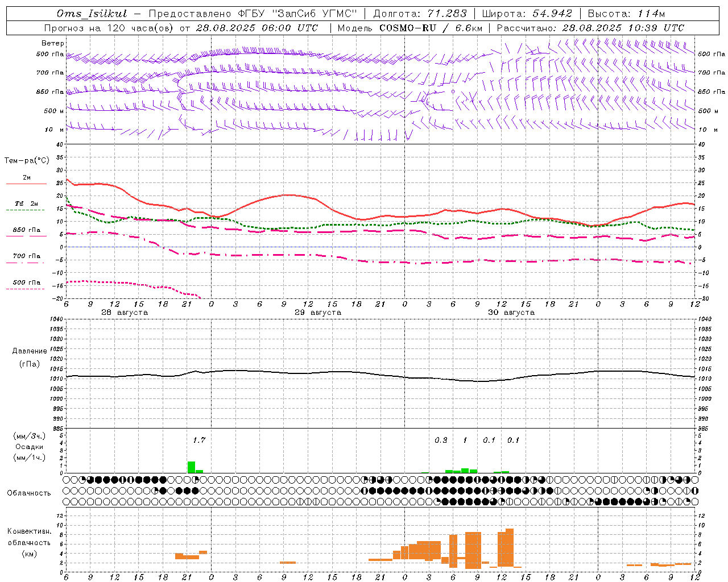Image resolution: width=728 pixels, height=582 pixels.
Task: Click the Прогноз на 120 часа(ов) text
Action: pyautogui.click(x=109, y=28)
